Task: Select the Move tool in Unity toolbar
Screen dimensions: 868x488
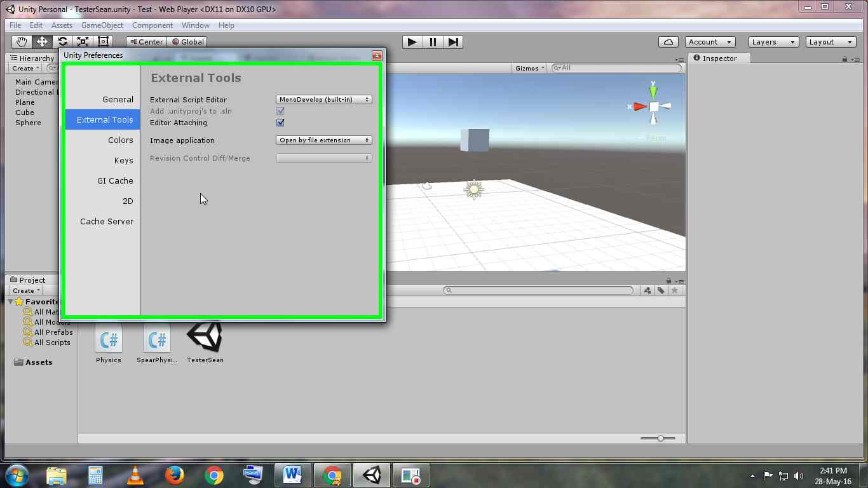Action: (42, 42)
